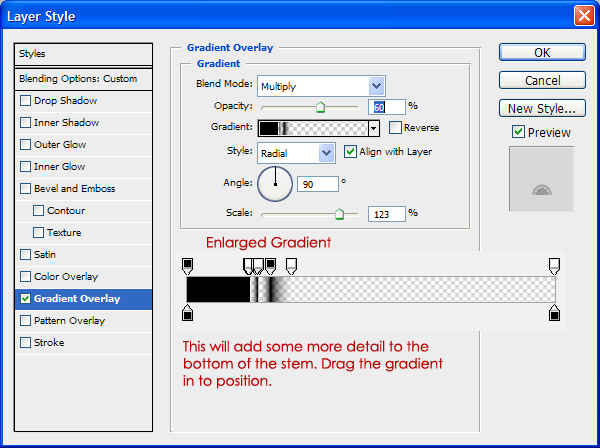Select the lone white opacity stop after the cluster
Screen dimensions: 600x448
[292, 266]
